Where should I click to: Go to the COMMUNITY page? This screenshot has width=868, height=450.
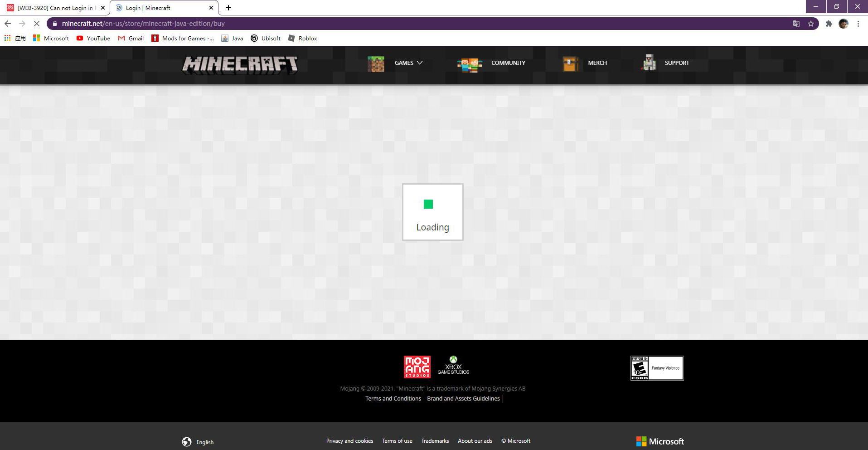click(x=508, y=63)
